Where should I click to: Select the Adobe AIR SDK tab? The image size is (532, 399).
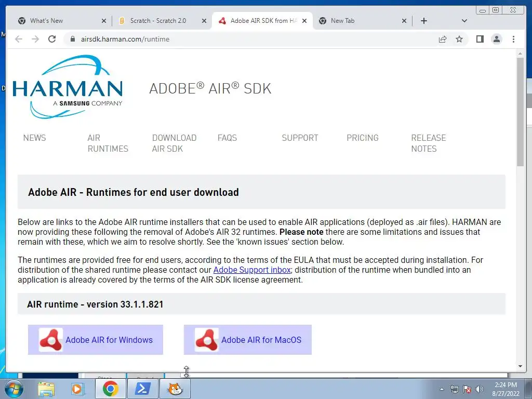pos(261,21)
